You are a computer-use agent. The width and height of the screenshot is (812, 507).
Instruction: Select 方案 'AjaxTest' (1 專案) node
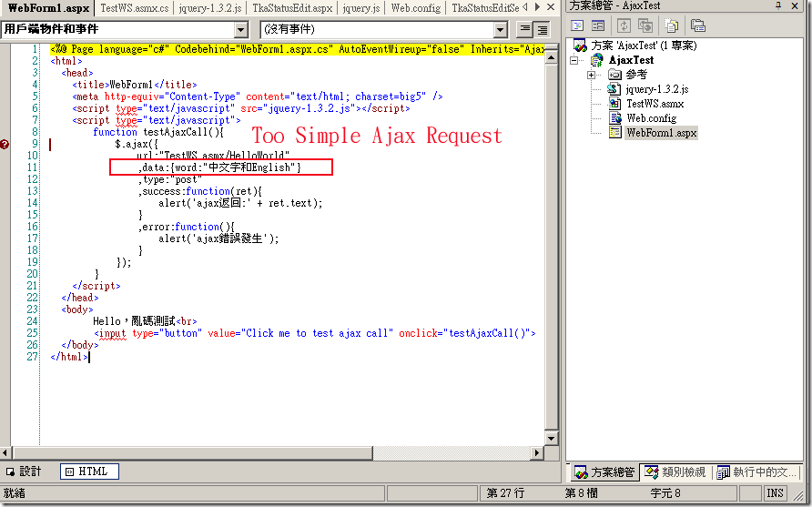(644, 46)
